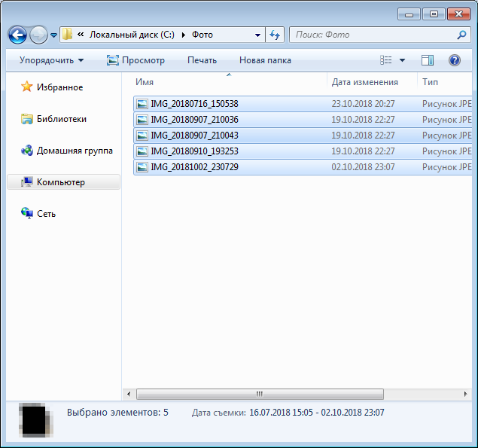478x448 pixels.
Task: Sort by the Имя column header
Action: tap(230, 82)
